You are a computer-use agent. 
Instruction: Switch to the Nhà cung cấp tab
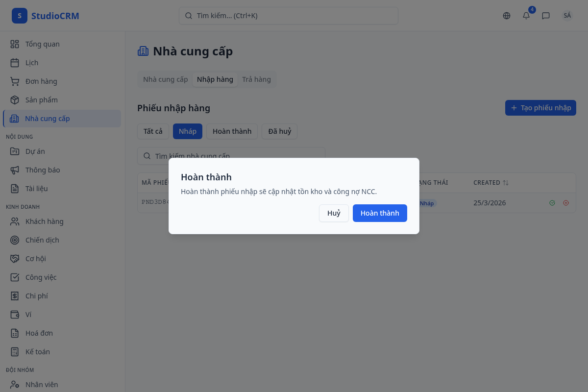pyautogui.click(x=165, y=79)
